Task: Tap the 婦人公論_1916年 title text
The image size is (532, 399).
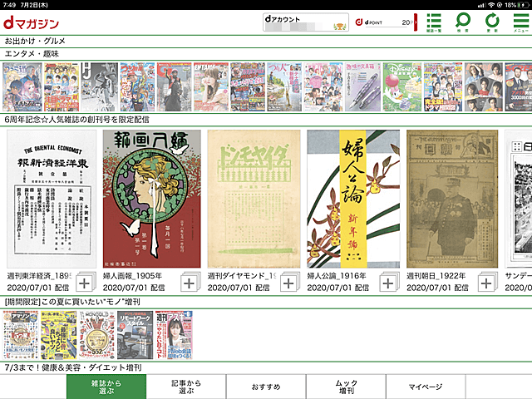Action: (x=337, y=276)
